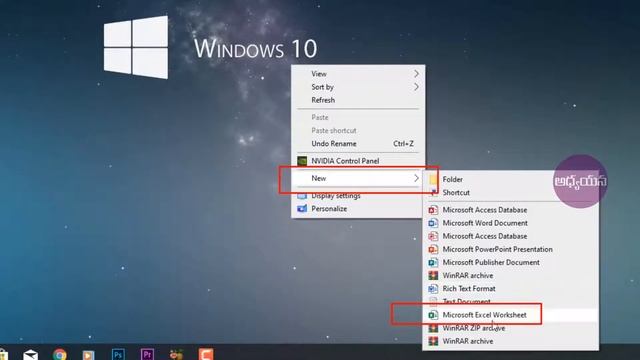Open Adobe Photoshop from the taskbar
The height and width of the screenshot is (360, 640).
point(118,354)
